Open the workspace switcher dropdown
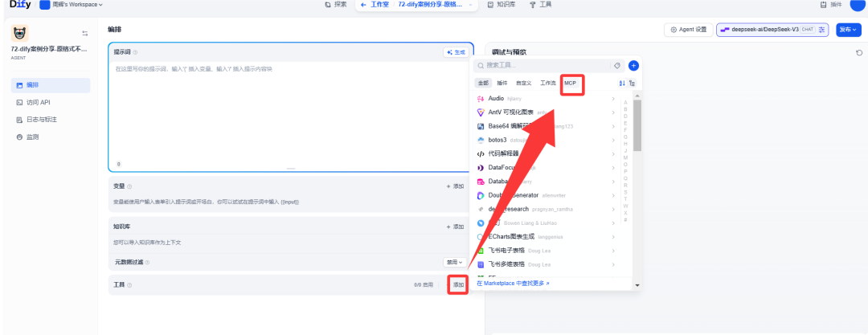This screenshot has height=335, width=868. pyautogui.click(x=72, y=5)
